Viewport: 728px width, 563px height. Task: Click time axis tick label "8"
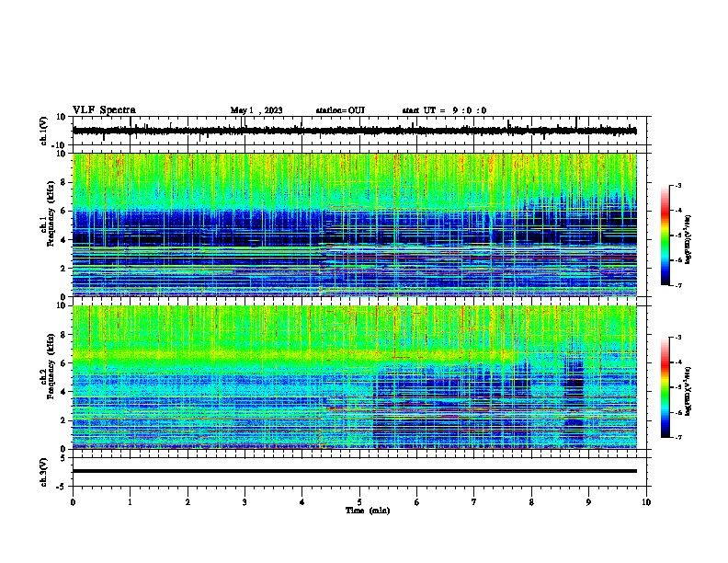tap(531, 501)
